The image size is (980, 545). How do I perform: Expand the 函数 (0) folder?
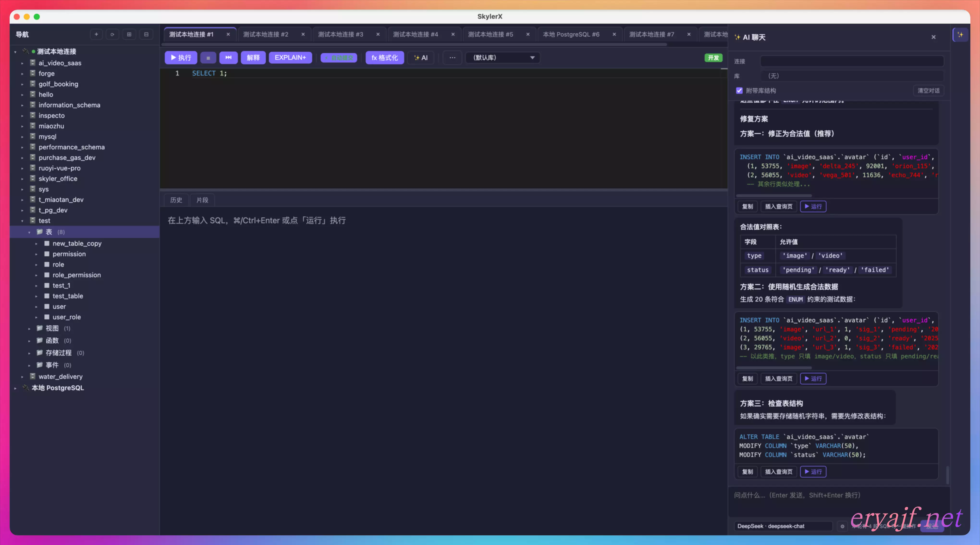[x=29, y=341]
